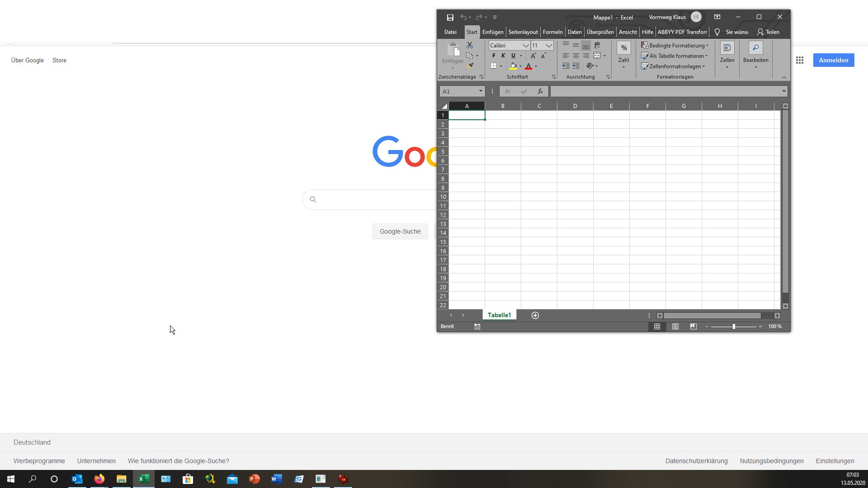868x488 pixels.
Task: Toggle bold F formatting
Action: pos(494,56)
